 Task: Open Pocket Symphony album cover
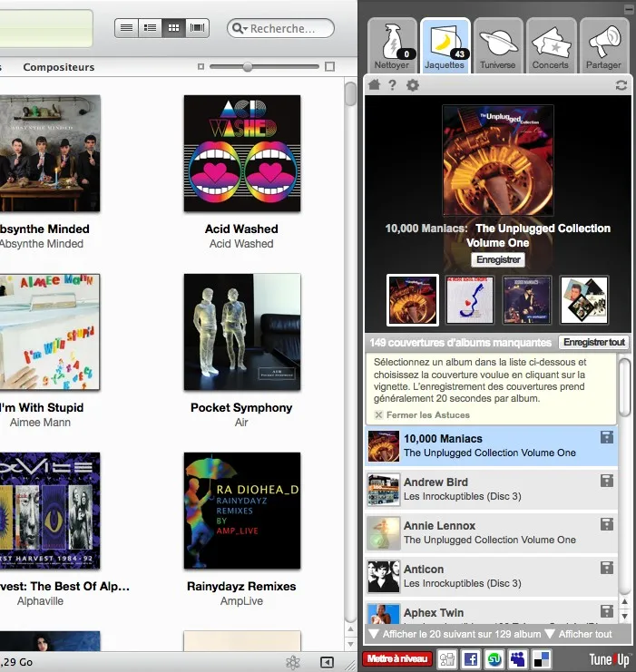tap(242, 332)
